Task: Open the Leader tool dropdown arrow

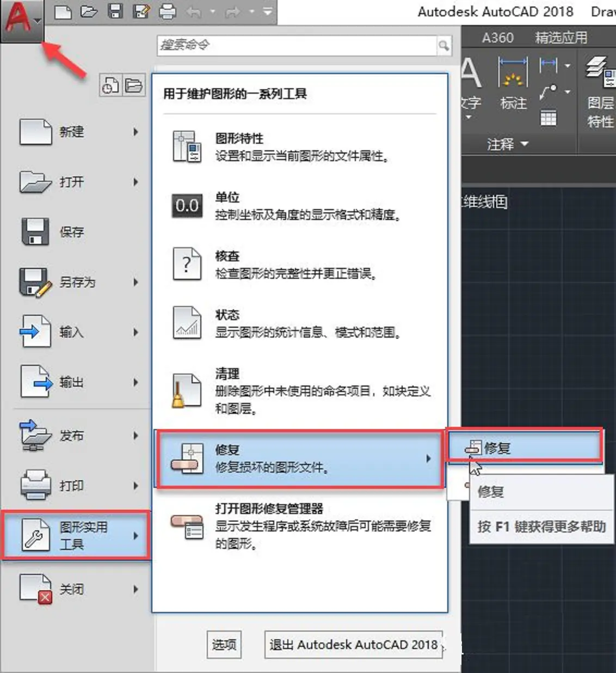Action: tap(568, 92)
